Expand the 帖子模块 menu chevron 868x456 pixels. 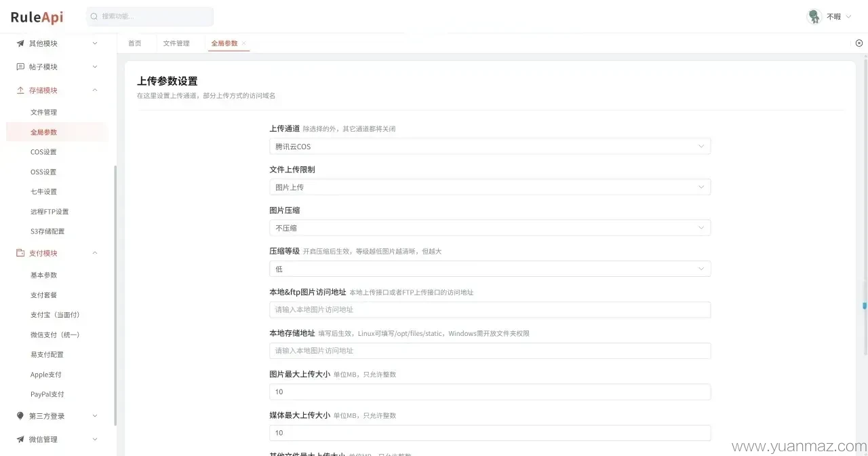coord(95,66)
